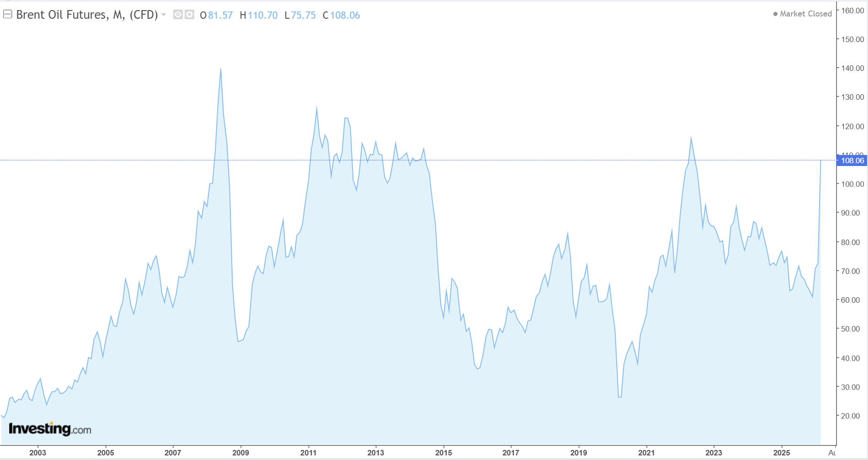Click the close value 108.06 in the legend
The width and height of the screenshot is (868, 460).
pos(345,15)
